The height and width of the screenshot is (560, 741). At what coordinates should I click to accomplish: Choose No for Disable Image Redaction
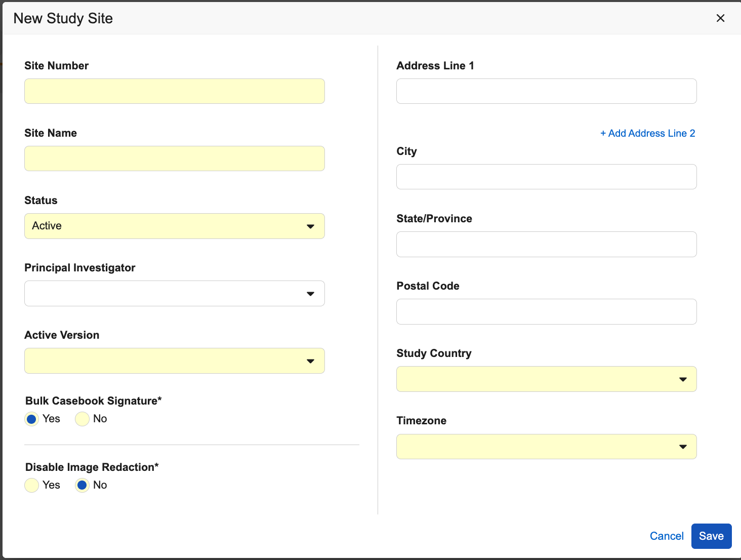pos(83,485)
